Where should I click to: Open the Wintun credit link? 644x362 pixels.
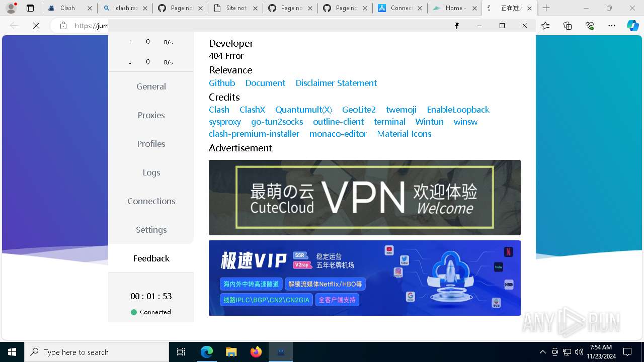coord(429,122)
